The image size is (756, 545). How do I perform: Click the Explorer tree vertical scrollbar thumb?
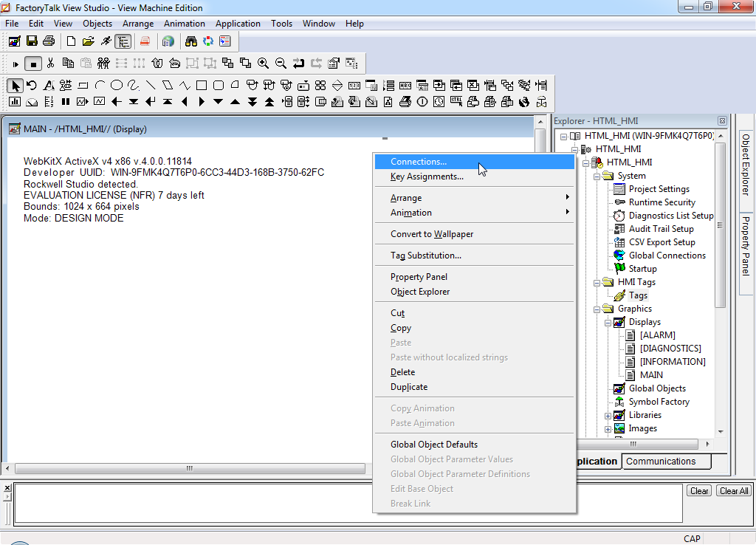[x=721, y=225]
